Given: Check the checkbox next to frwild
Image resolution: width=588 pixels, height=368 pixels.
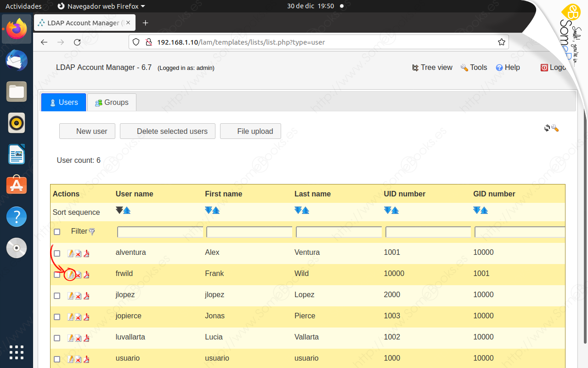Looking at the screenshot, I should pos(57,275).
